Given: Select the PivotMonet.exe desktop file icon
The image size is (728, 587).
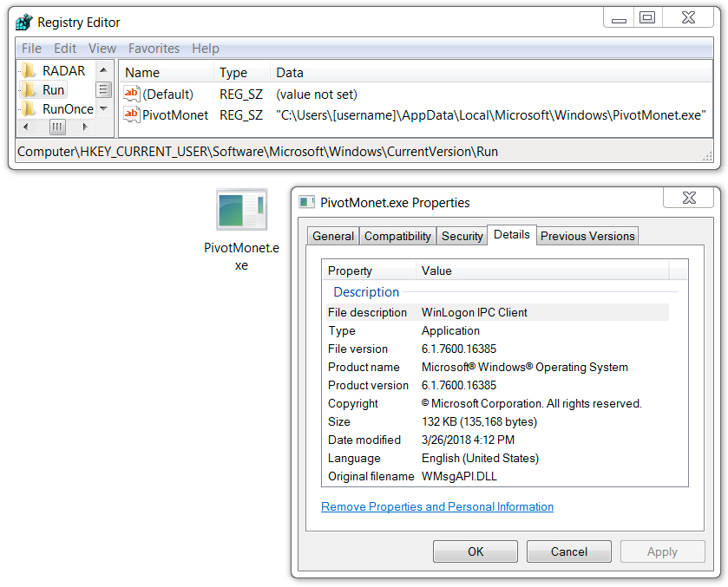Looking at the screenshot, I should (241, 209).
